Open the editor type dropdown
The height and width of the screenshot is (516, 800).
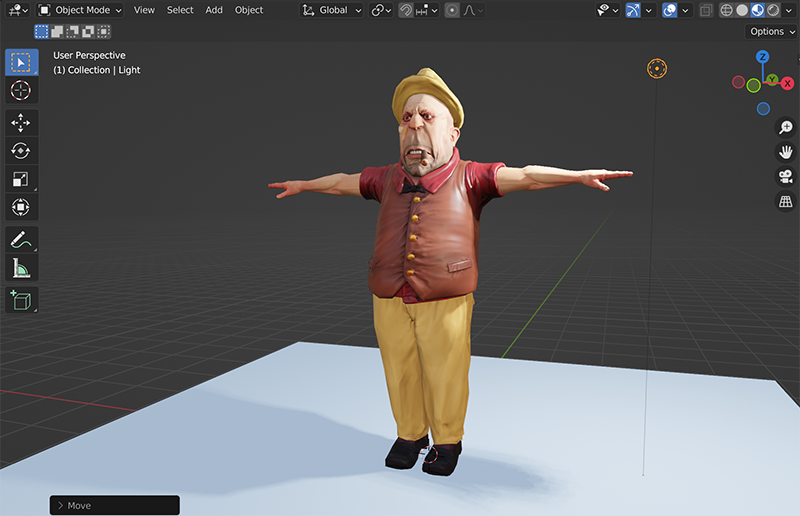(18, 10)
